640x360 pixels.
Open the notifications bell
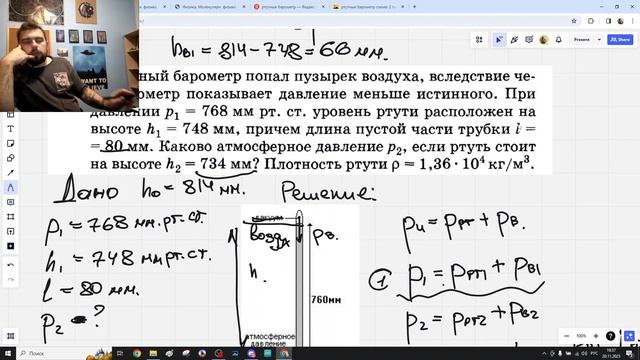(x=559, y=40)
